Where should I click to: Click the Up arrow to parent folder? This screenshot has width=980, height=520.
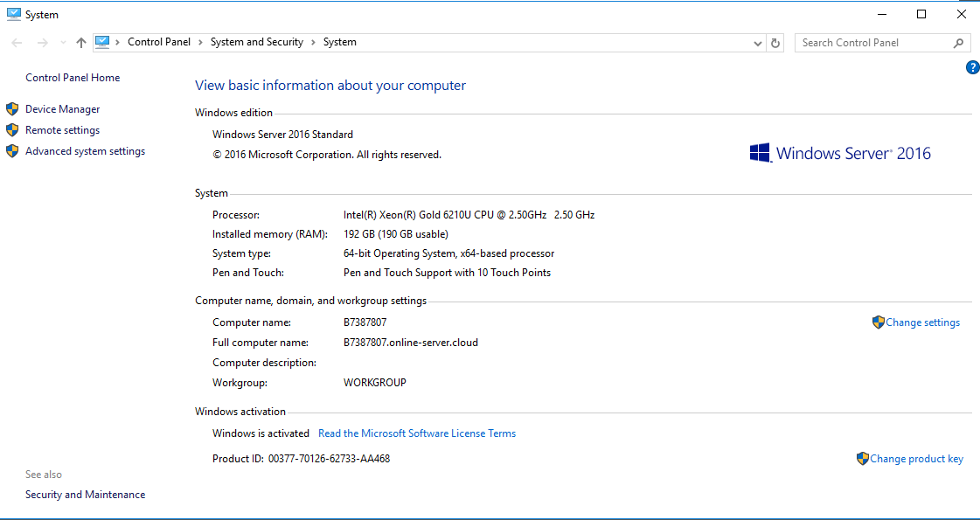tap(81, 43)
